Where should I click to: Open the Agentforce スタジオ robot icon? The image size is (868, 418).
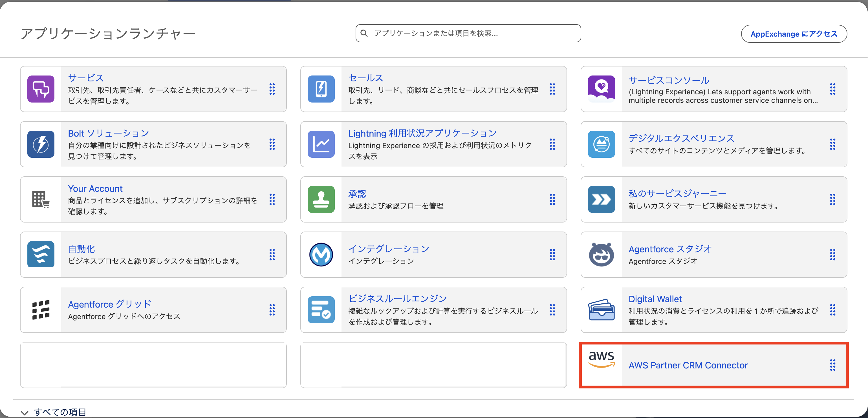(602, 254)
